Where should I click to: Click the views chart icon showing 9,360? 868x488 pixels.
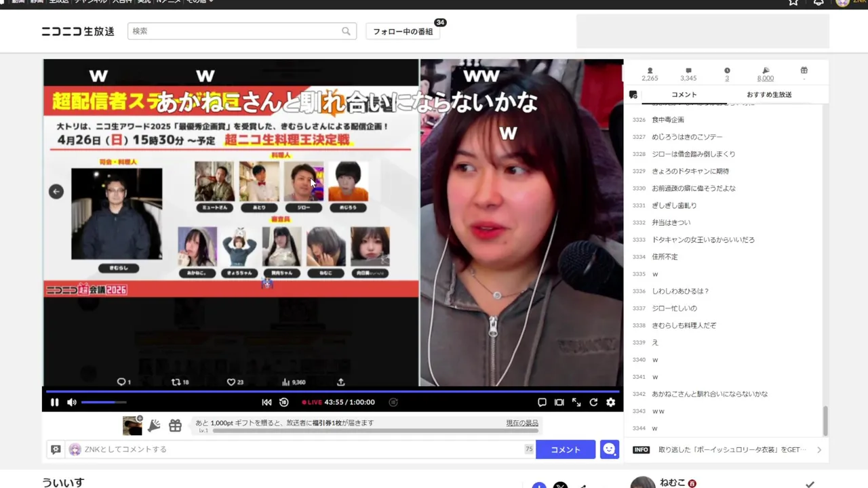click(x=285, y=382)
